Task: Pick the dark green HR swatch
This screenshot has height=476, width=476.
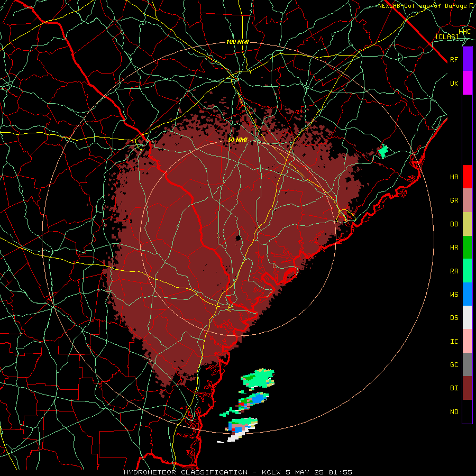Action: pos(467,248)
